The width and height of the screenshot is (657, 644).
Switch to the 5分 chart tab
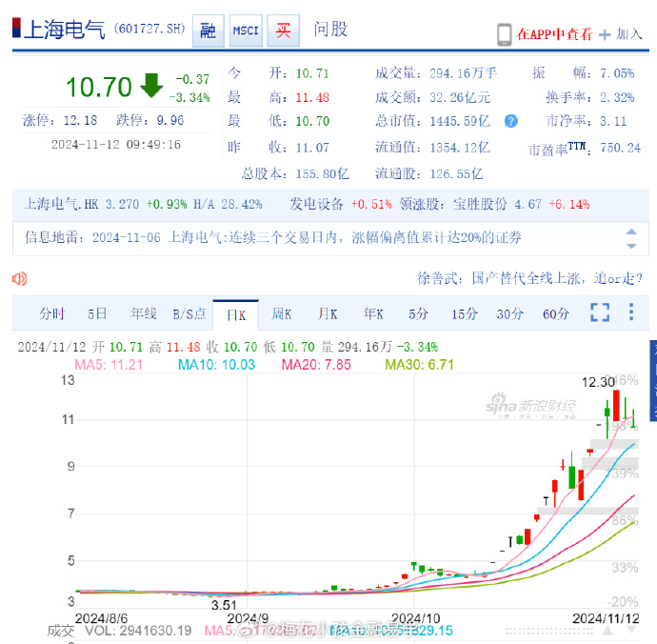coord(419,313)
